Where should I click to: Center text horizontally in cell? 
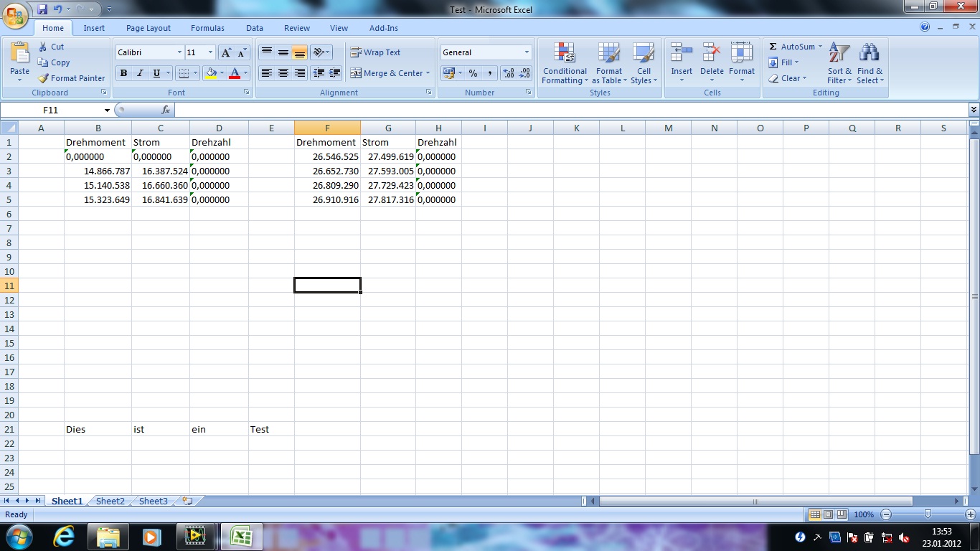tap(283, 73)
